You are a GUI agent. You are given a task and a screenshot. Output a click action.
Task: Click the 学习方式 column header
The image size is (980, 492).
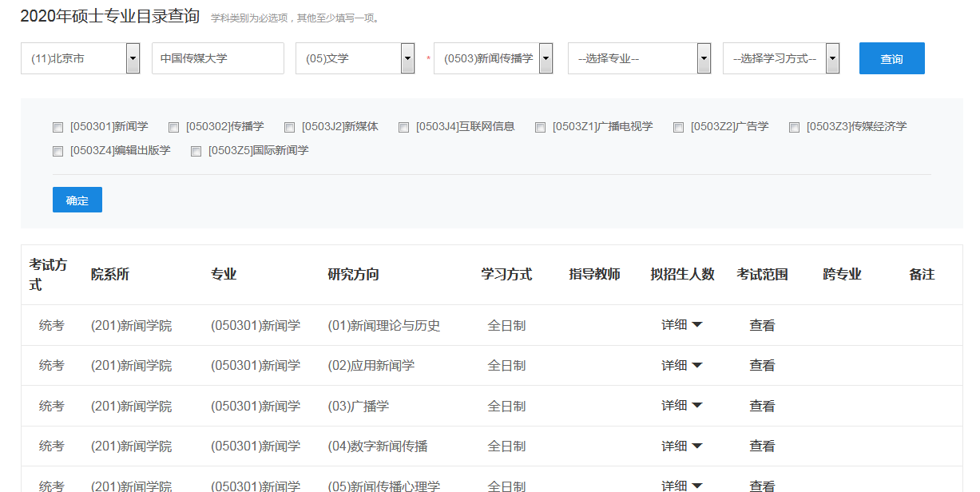click(506, 275)
